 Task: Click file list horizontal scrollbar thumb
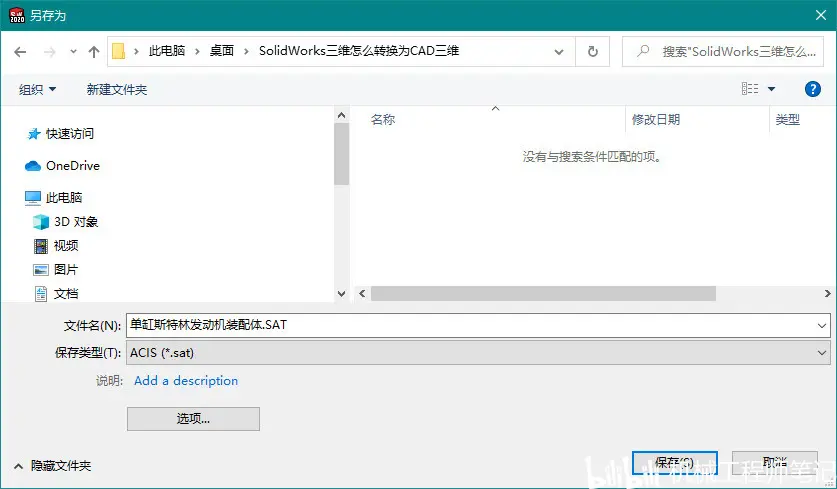tap(543, 294)
